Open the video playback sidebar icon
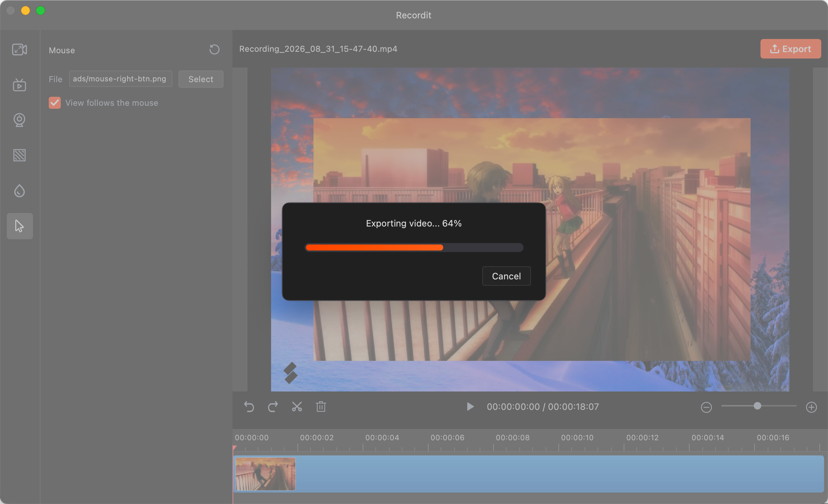Viewport: 828px width, 504px height. 19,85
